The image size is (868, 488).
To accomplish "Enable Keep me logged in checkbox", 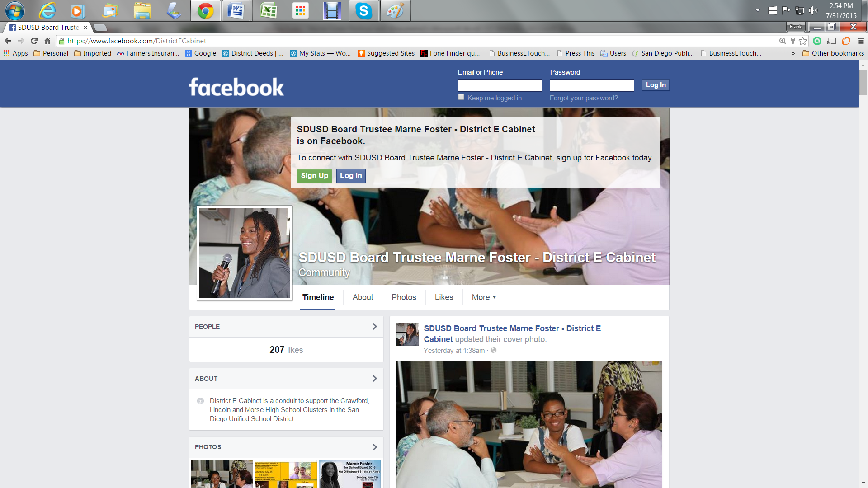I will coord(461,97).
